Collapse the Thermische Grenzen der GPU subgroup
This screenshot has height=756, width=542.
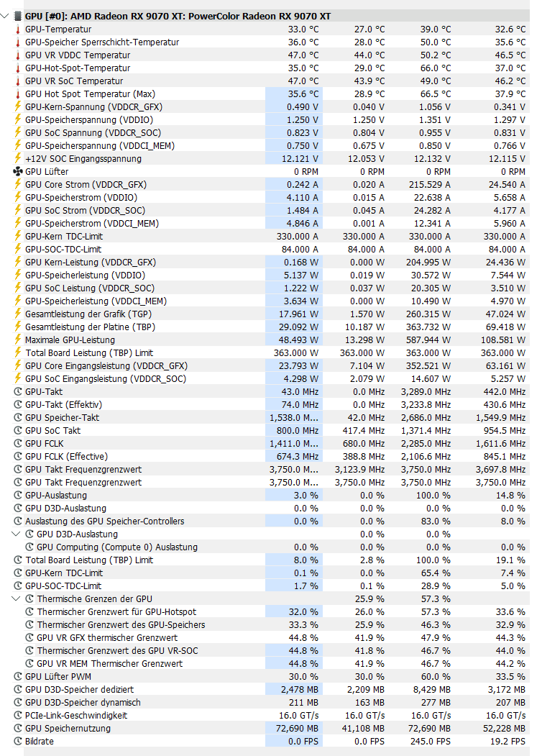[16, 598]
